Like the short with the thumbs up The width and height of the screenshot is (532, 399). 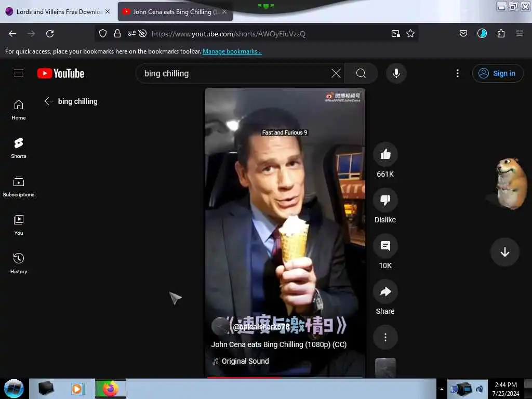pyautogui.click(x=385, y=155)
